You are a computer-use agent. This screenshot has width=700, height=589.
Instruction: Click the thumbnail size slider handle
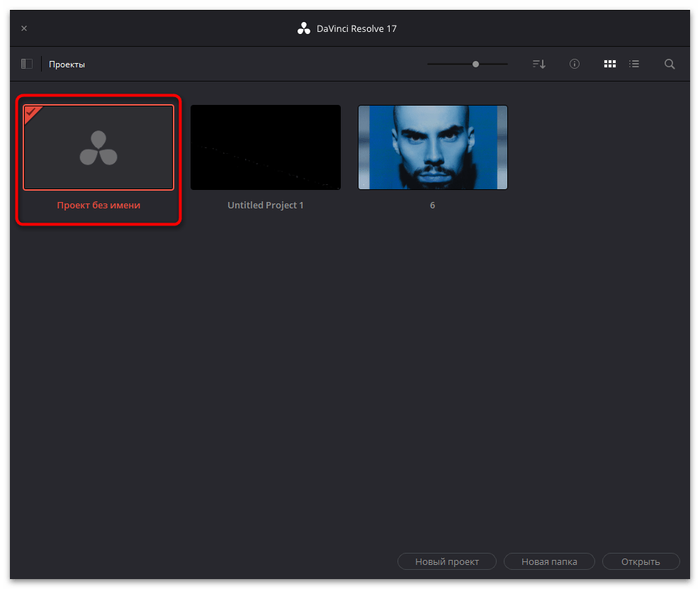[475, 64]
